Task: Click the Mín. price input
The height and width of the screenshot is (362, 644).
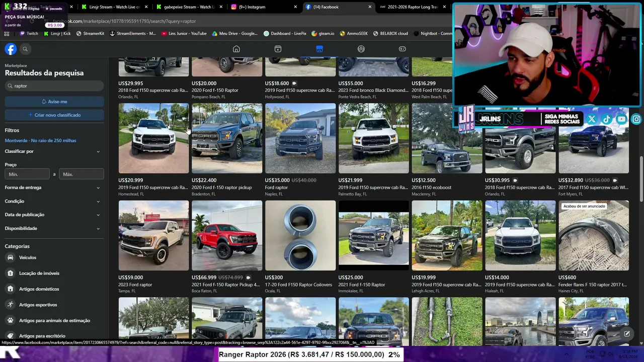Action: (x=27, y=174)
